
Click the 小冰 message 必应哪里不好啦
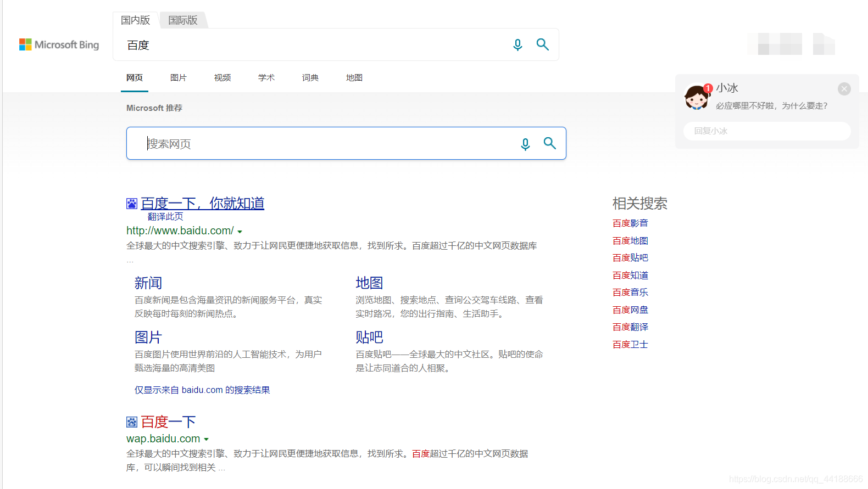[771, 106]
